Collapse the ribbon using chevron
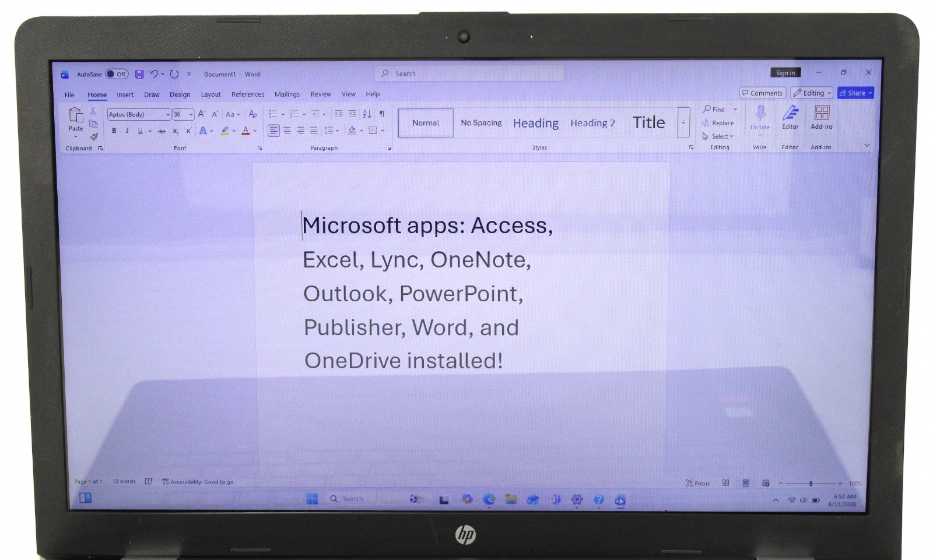The height and width of the screenshot is (560, 933). 867,145
